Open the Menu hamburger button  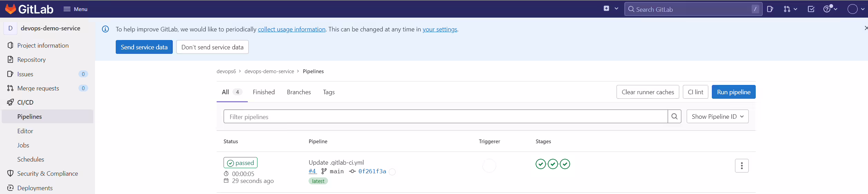75,9
